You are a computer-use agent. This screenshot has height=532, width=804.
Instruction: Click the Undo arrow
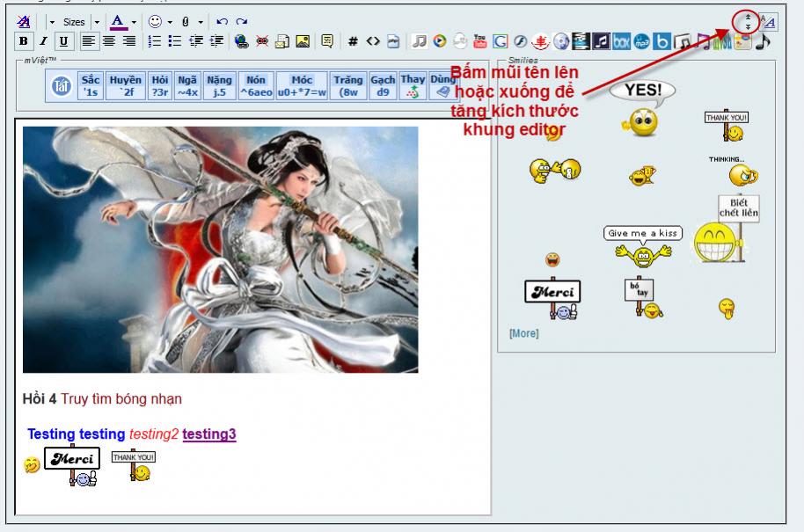pos(222,21)
